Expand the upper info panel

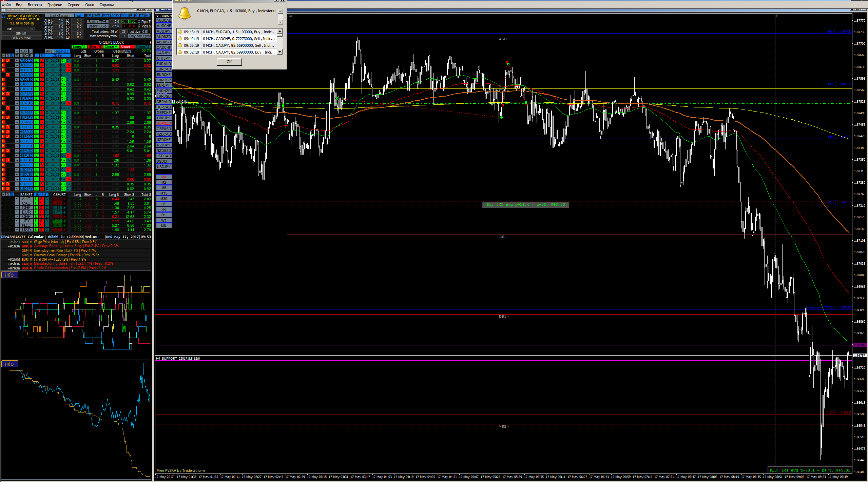click(9, 275)
